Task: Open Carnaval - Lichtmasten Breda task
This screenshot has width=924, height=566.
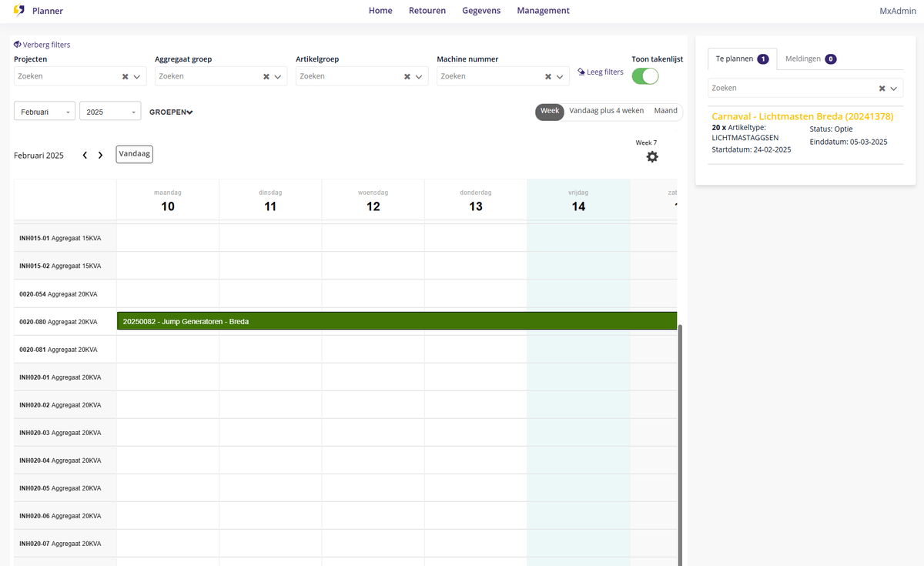Action: 802,116
